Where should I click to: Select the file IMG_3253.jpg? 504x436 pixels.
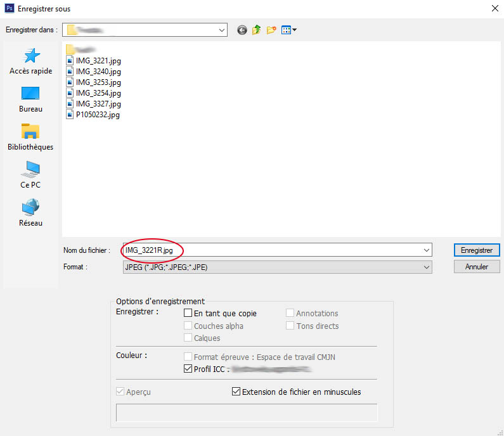(x=98, y=82)
